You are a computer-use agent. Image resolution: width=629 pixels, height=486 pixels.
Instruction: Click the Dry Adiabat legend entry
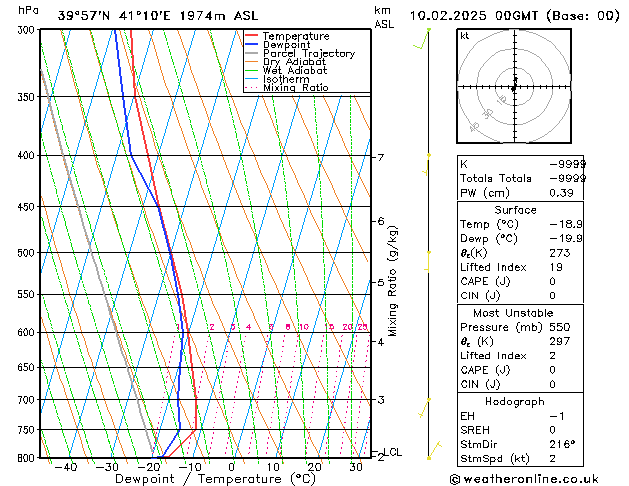[x=286, y=62]
